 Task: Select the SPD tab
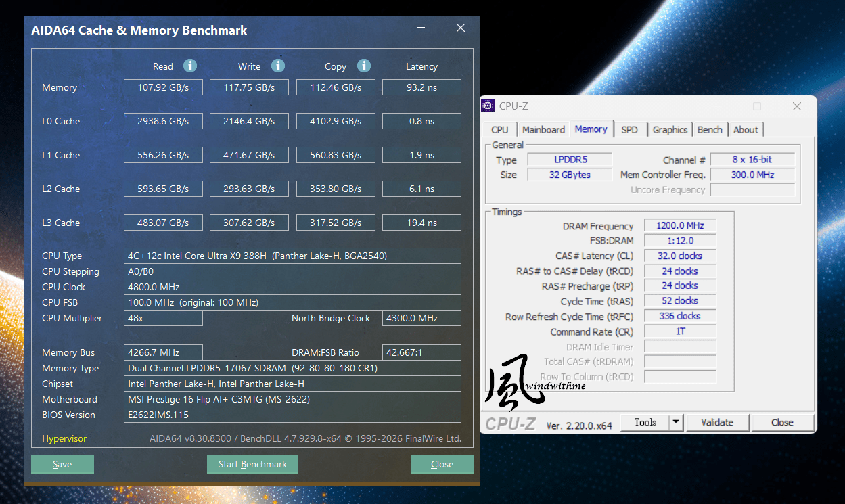(x=629, y=130)
